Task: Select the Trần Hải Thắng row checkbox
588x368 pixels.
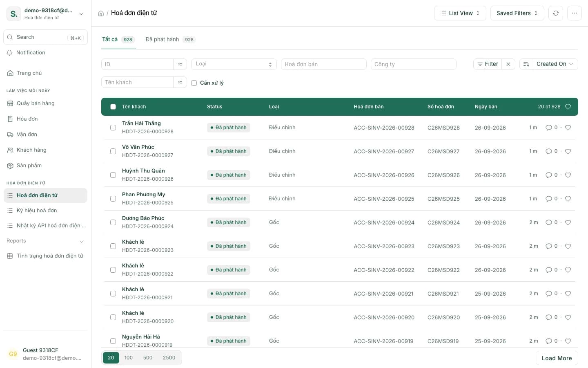Action: tap(113, 128)
